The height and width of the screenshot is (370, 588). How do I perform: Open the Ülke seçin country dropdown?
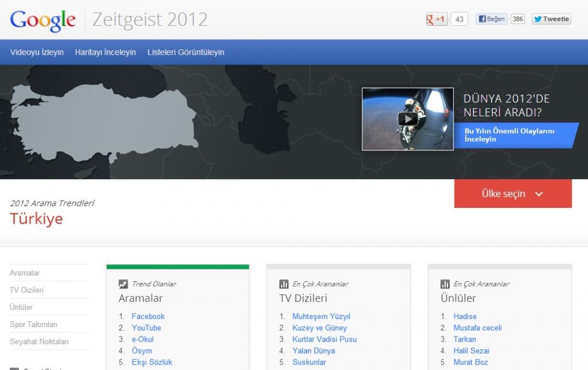[512, 193]
